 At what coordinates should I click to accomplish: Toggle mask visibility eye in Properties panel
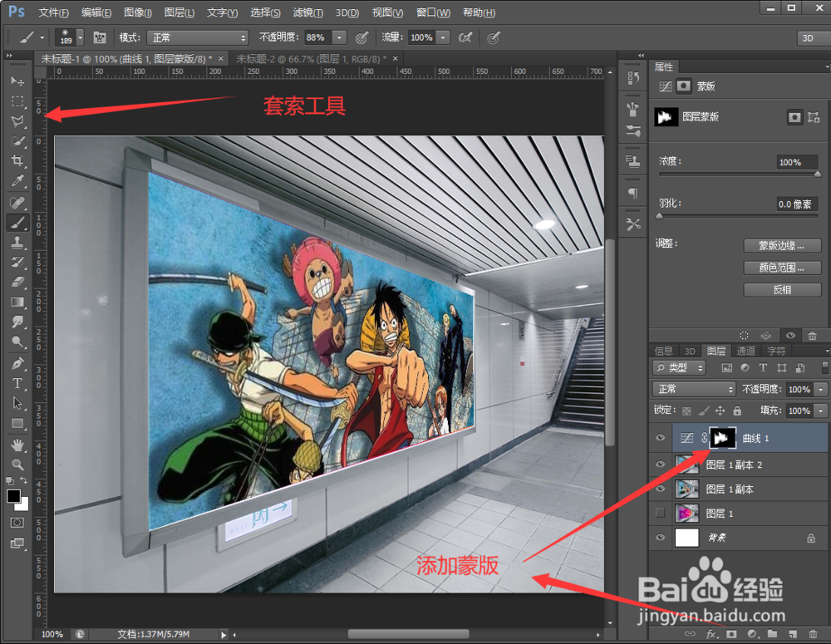[x=790, y=336]
